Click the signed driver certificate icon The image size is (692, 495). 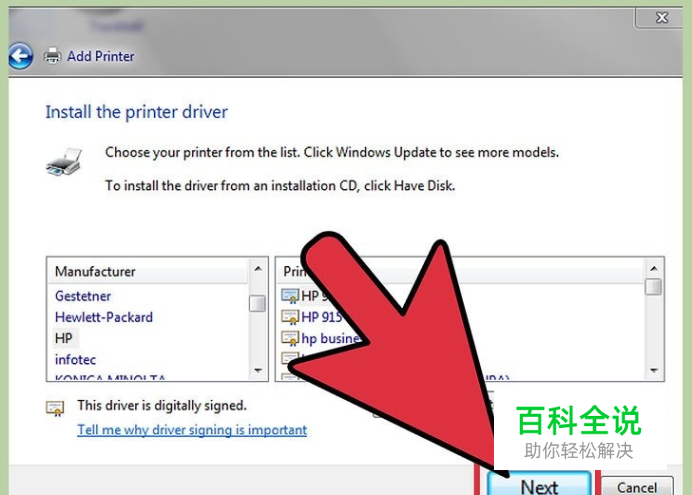coord(55,409)
